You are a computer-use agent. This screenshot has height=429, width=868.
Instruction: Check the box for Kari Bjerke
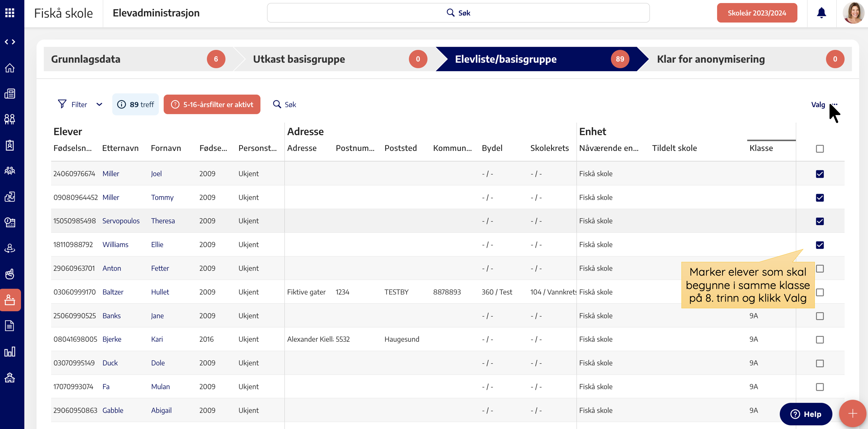coord(820,339)
